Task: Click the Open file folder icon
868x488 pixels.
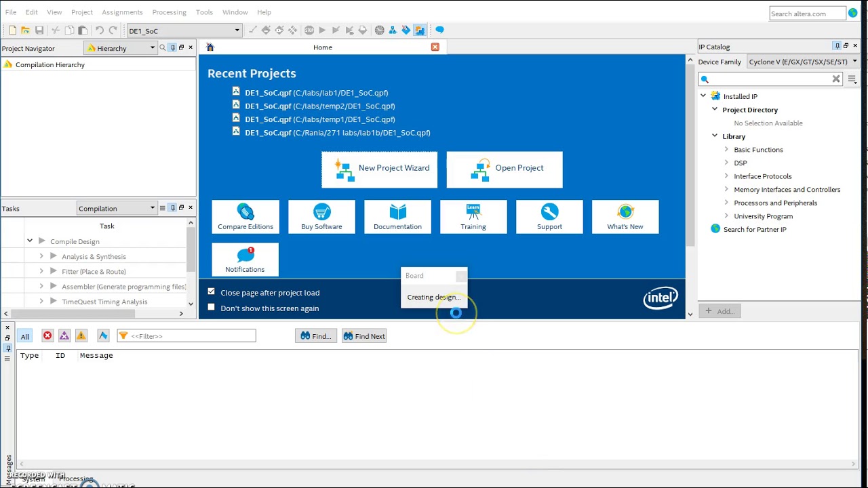Action: click(26, 30)
